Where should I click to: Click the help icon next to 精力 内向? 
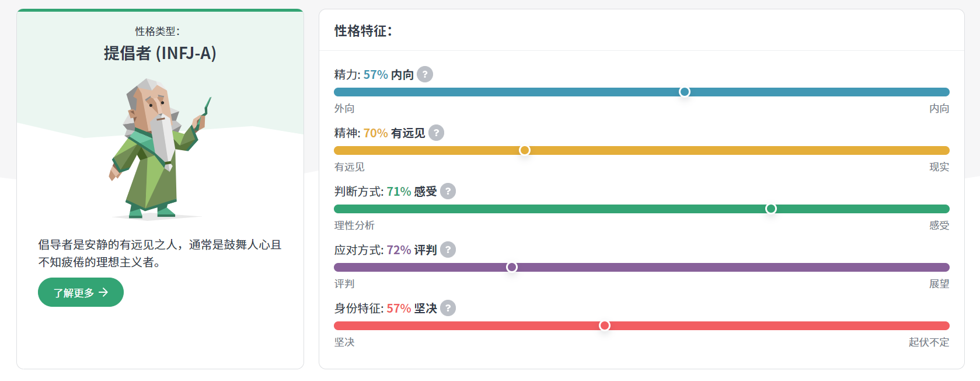coord(425,75)
